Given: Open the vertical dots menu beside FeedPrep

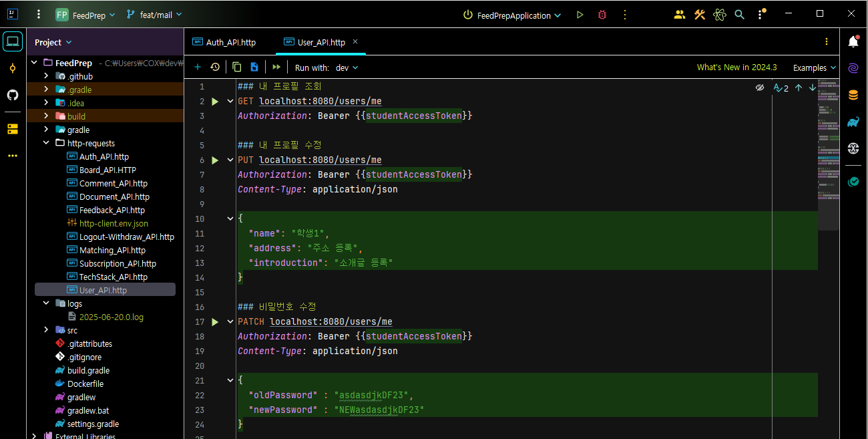Looking at the screenshot, I should click(39, 14).
